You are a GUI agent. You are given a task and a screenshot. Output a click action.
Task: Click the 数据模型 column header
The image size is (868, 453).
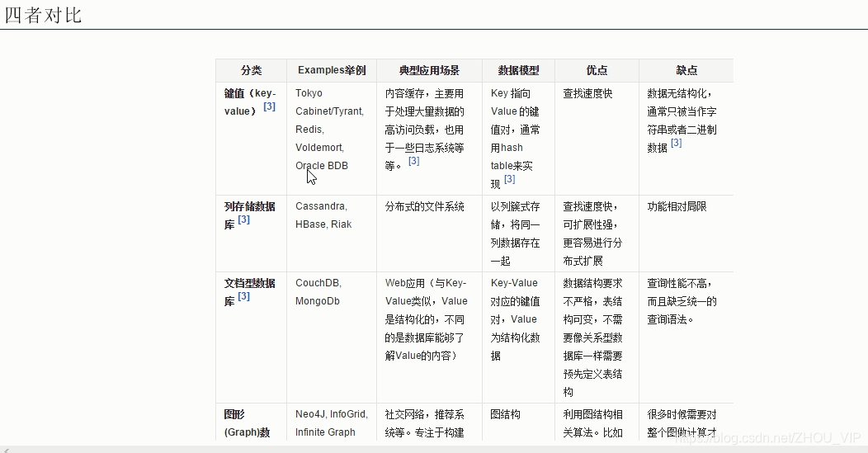518,70
